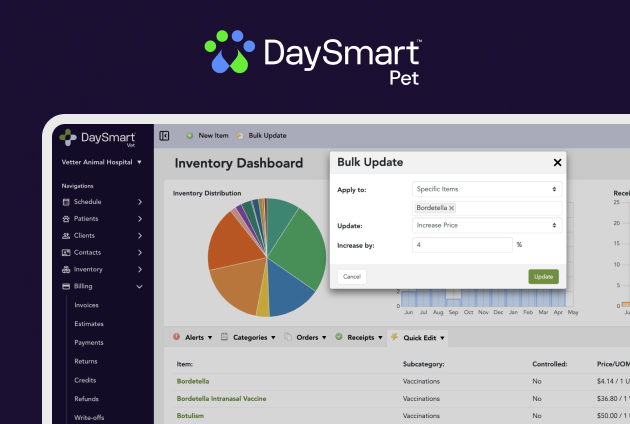Open the Categories tab
Viewport: 630px width, 424px height.
(248, 337)
